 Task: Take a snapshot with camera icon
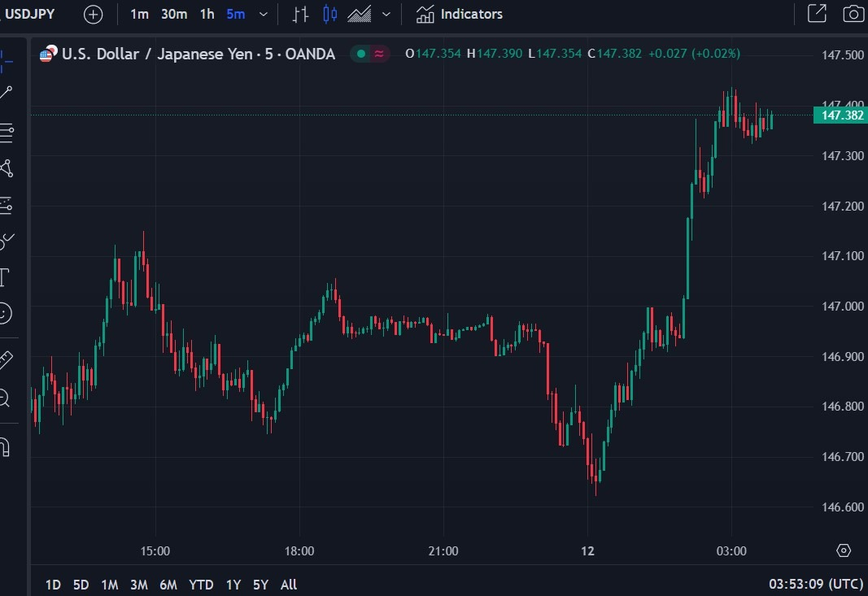[853, 14]
